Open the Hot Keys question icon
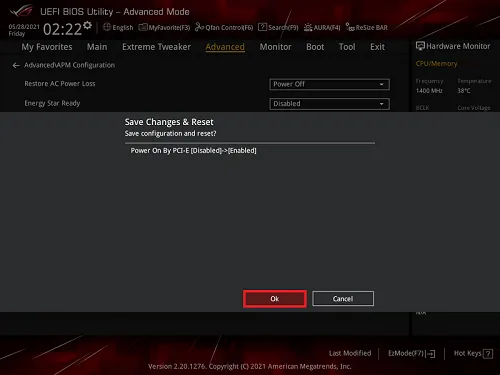This screenshot has width=500, height=375. [x=488, y=354]
